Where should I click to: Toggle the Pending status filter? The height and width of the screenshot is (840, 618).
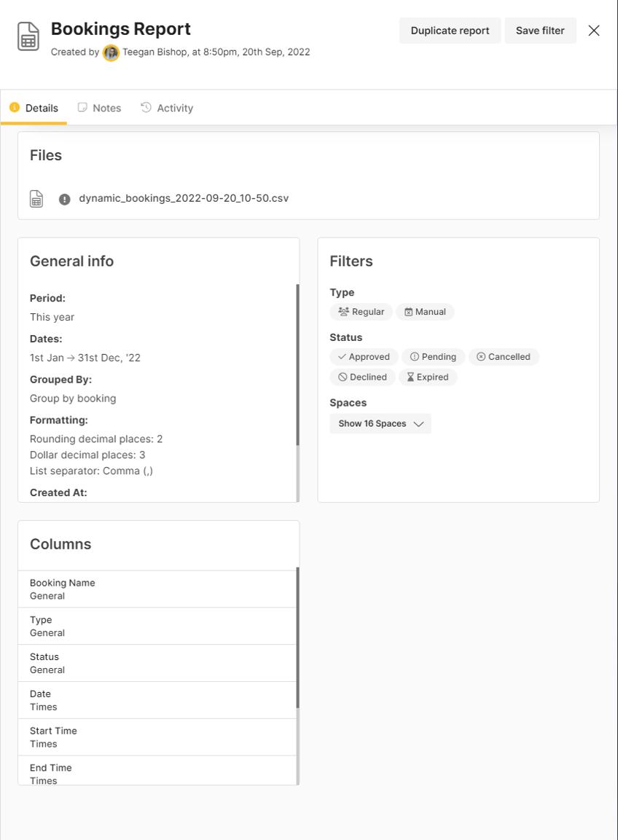click(x=433, y=356)
